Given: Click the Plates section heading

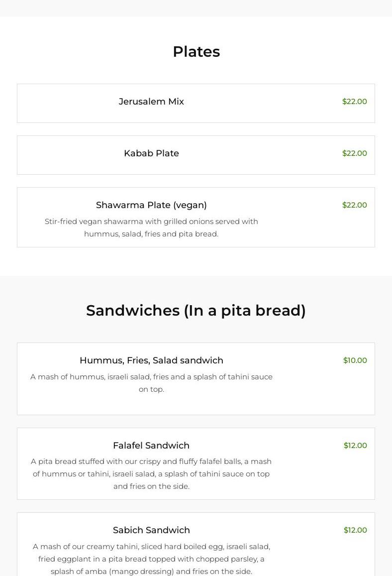Looking at the screenshot, I should (x=196, y=52).
